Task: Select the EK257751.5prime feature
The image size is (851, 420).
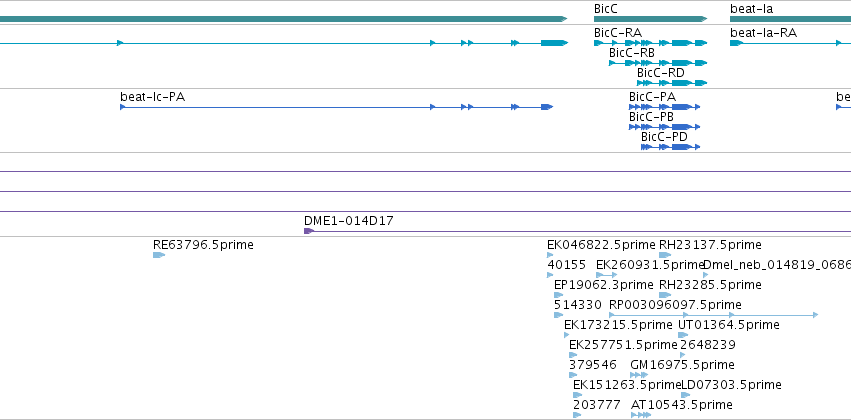Action: point(573,355)
